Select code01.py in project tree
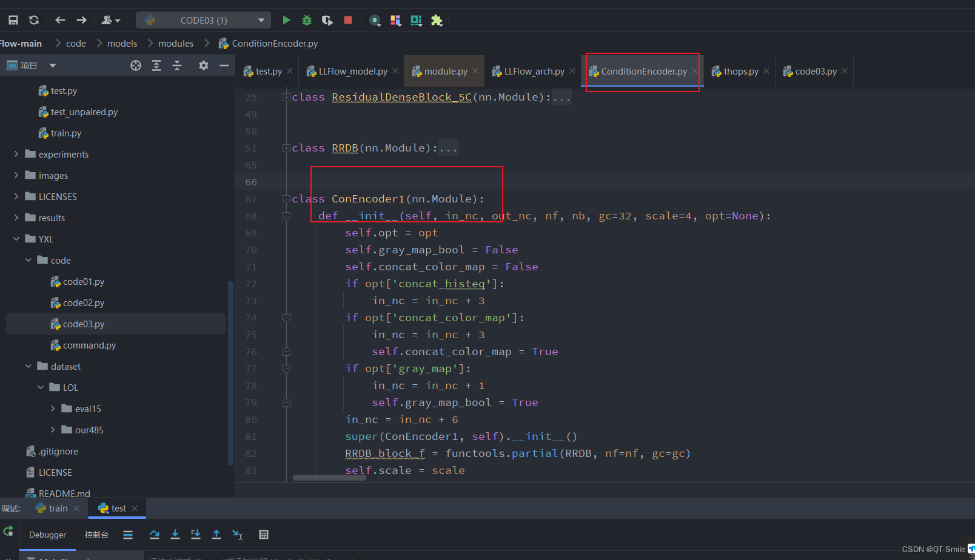The image size is (975, 560). click(x=78, y=282)
